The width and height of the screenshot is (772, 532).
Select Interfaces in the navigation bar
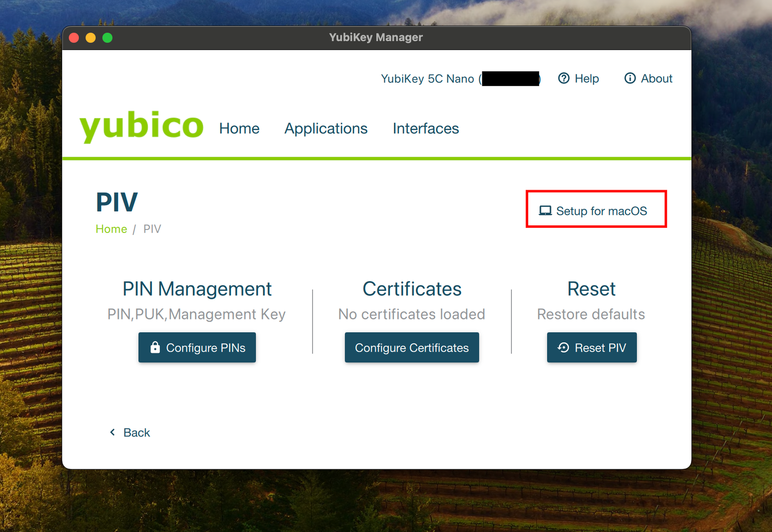[x=425, y=128]
